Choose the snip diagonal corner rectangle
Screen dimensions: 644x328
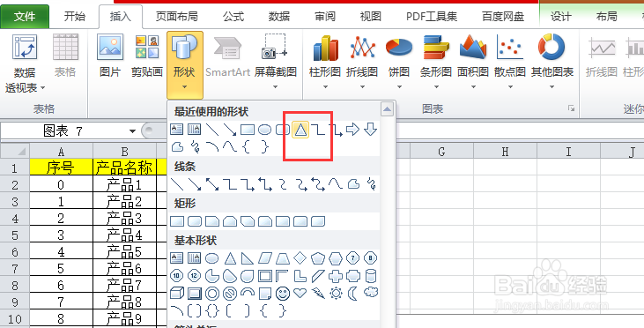248,222
